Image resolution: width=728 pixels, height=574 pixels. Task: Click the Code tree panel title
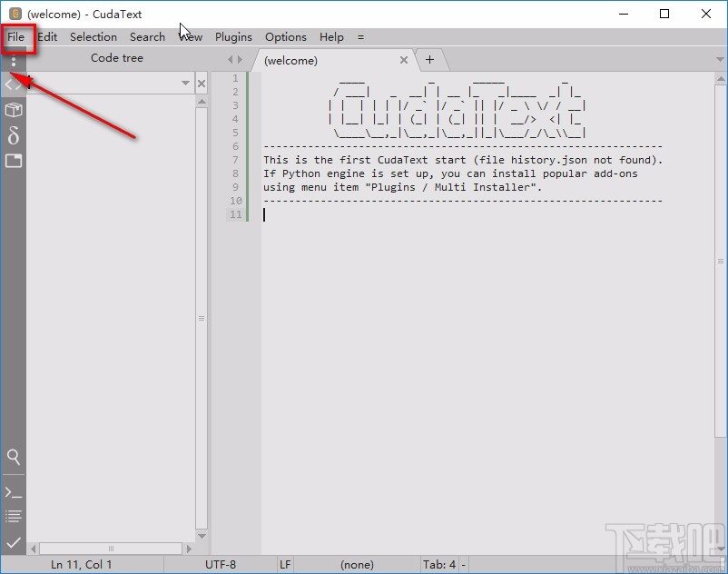point(117,58)
